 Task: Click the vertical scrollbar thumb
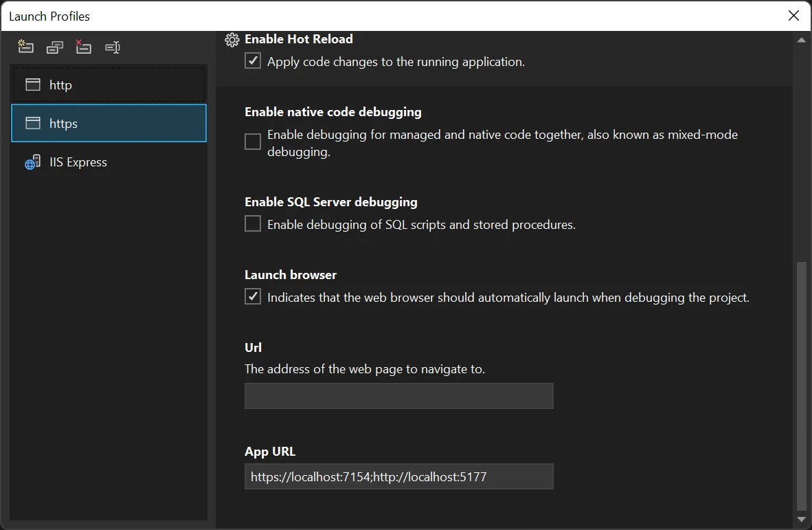pos(801,385)
